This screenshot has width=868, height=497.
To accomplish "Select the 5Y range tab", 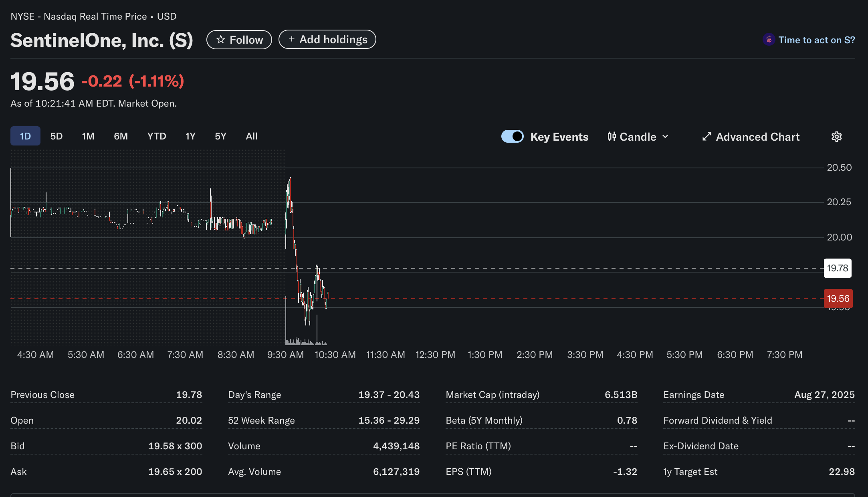I will click(x=220, y=136).
